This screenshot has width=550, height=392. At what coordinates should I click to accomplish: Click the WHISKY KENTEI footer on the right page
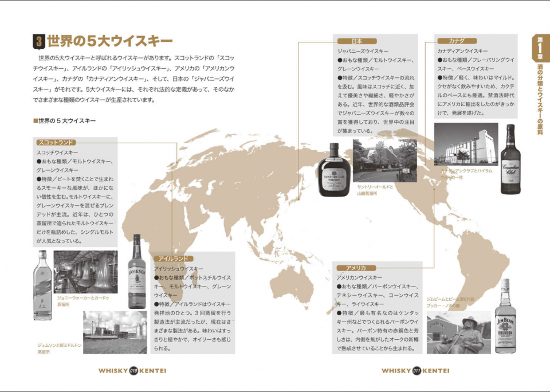click(x=415, y=371)
